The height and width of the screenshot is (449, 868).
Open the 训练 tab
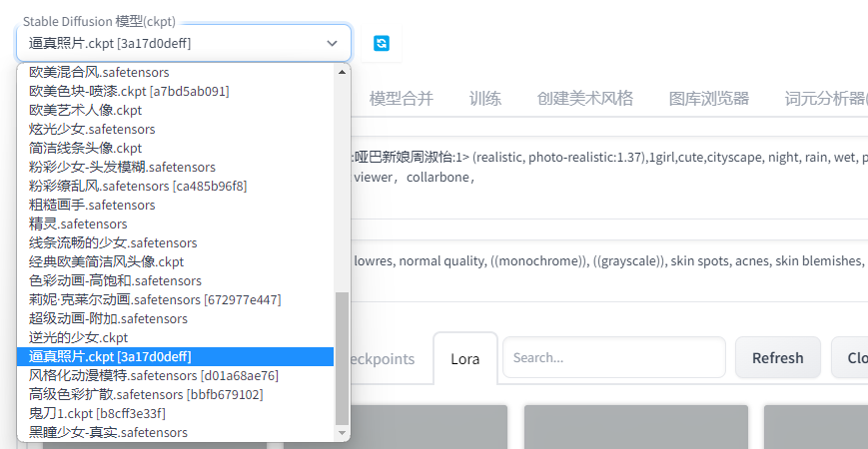(484, 99)
